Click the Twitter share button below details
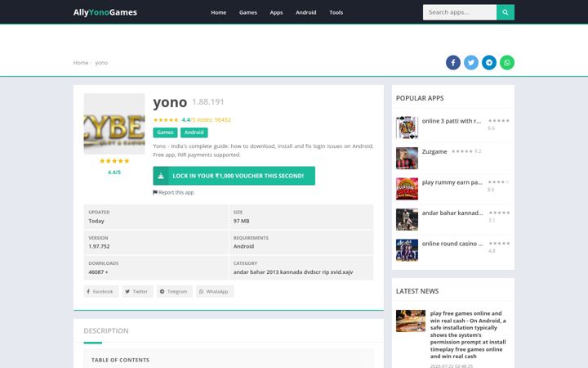This screenshot has height=368, width=588. [137, 291]
